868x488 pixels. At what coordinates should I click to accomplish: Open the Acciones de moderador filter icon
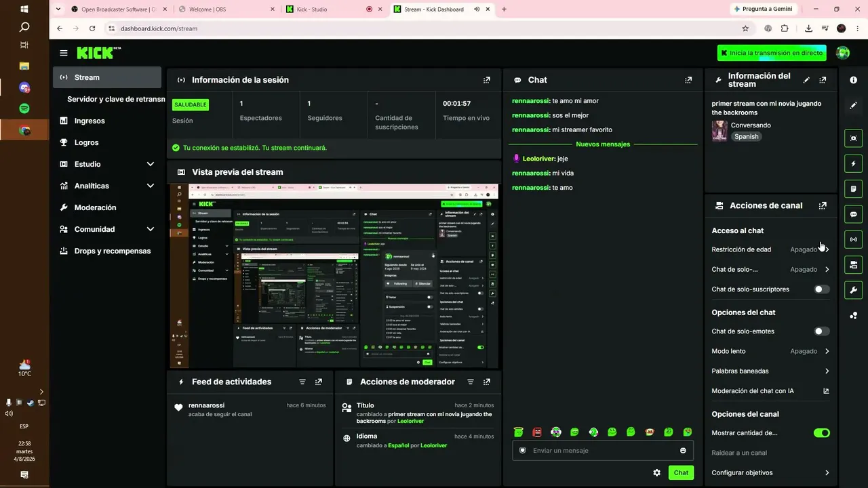tap(471, 382)
